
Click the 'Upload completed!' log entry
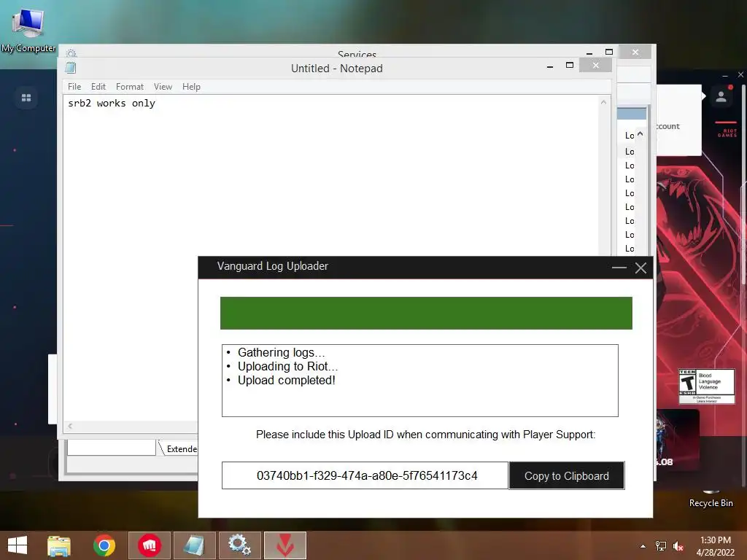[286, 381]
